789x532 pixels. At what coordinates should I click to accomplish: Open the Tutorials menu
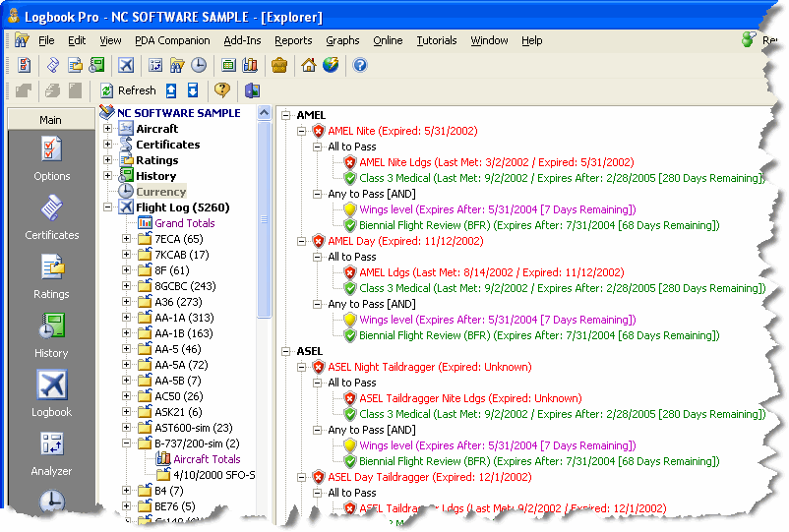click(436, 40)
